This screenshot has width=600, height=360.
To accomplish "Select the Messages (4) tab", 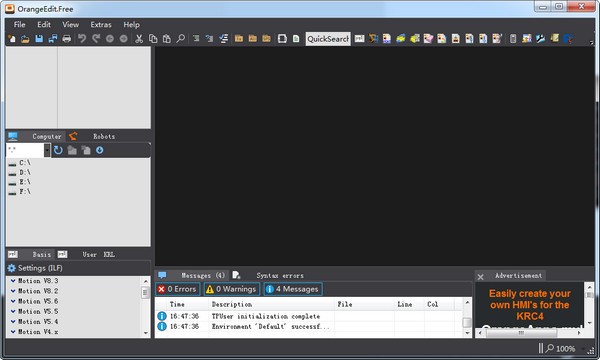I will (203, 275).
